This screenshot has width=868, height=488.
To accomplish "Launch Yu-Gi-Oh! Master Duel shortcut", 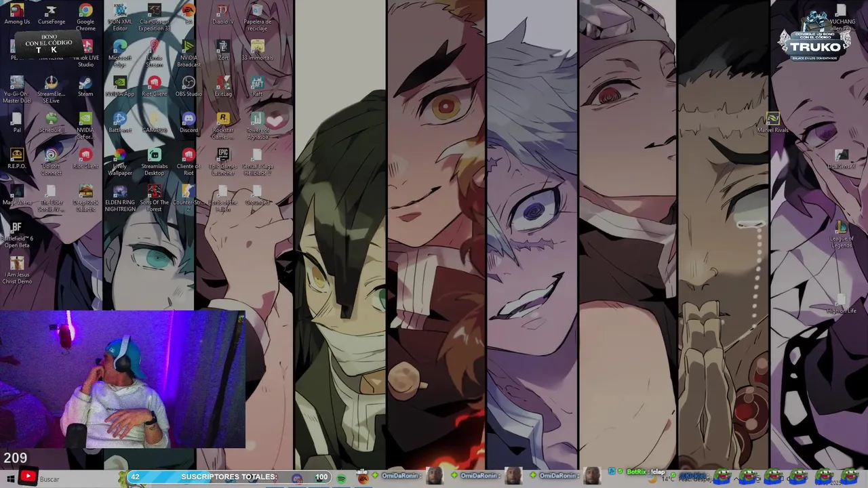I will coord(17,89).
